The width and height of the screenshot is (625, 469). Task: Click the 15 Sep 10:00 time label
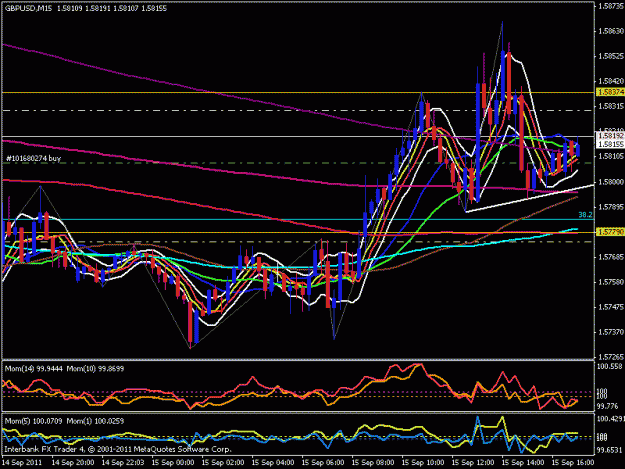click(x=423, y=463)
